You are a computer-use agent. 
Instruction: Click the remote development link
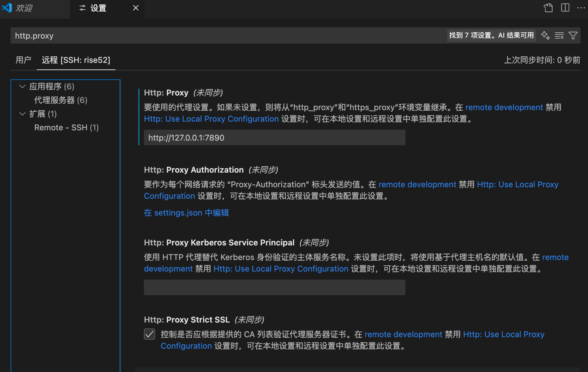coord(504,107)
